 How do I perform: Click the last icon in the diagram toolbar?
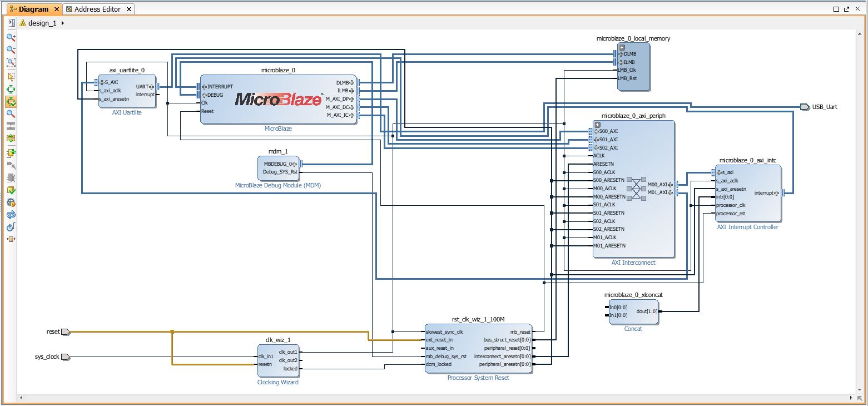(x=11, y=239)
